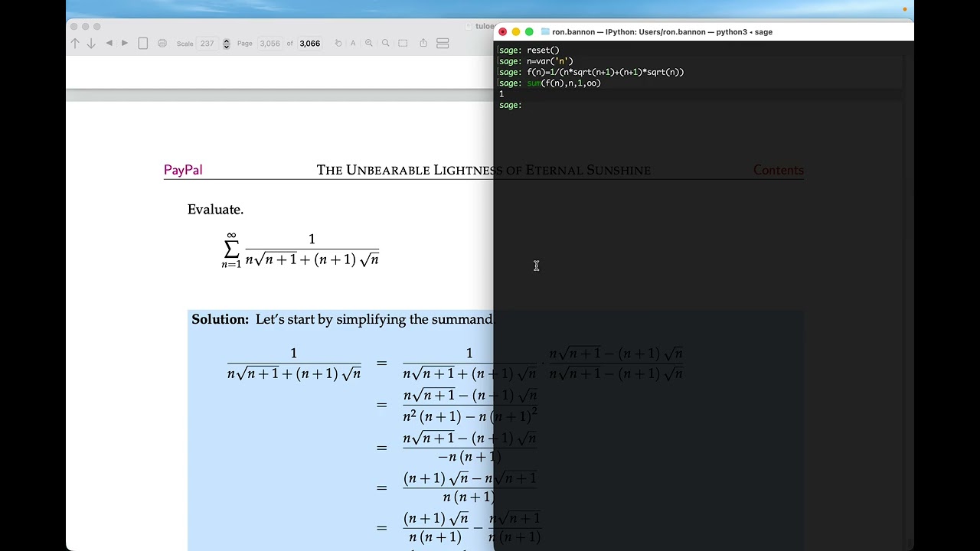
Task: Go forward with the right triangle
Action: 125,44
